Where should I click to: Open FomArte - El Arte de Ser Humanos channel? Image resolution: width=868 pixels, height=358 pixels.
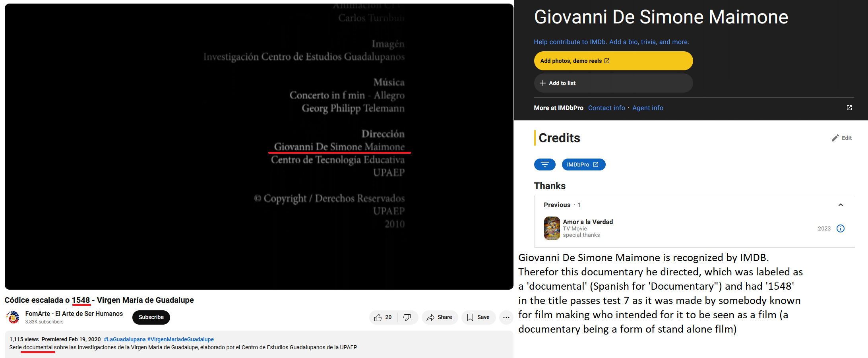(x=74, y=313)
